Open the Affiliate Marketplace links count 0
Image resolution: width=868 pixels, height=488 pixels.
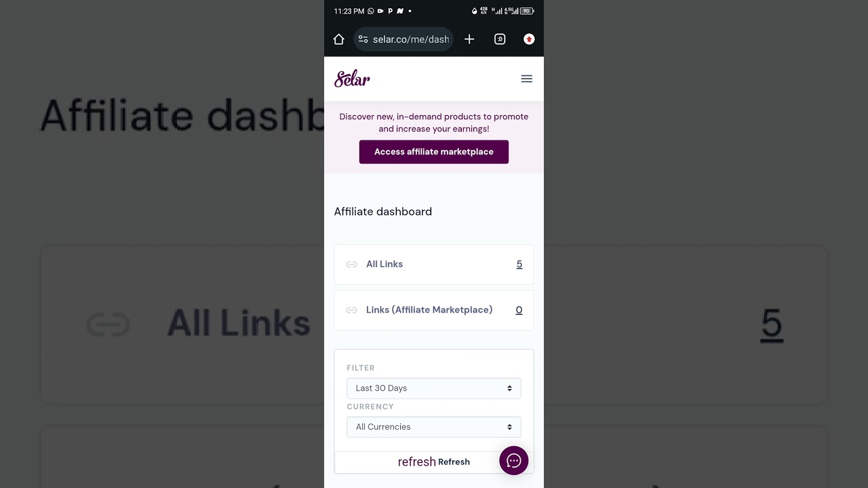tap(519, 310)
